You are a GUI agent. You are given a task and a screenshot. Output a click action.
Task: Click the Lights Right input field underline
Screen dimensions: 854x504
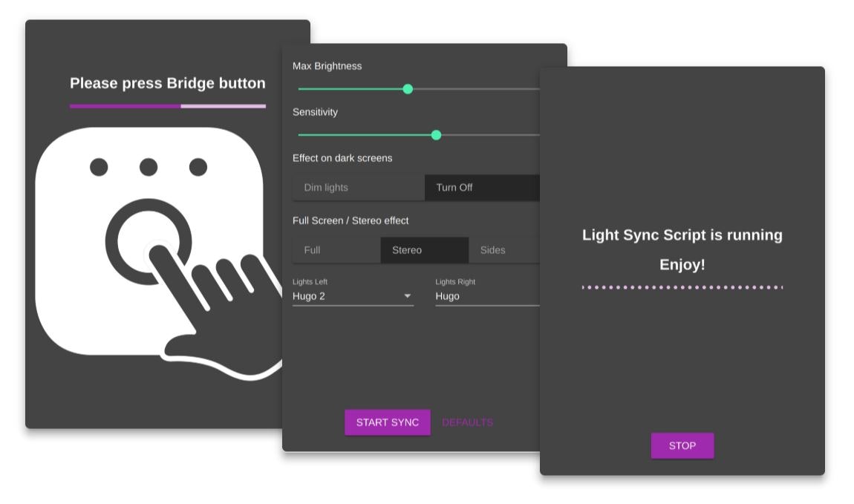483,305
